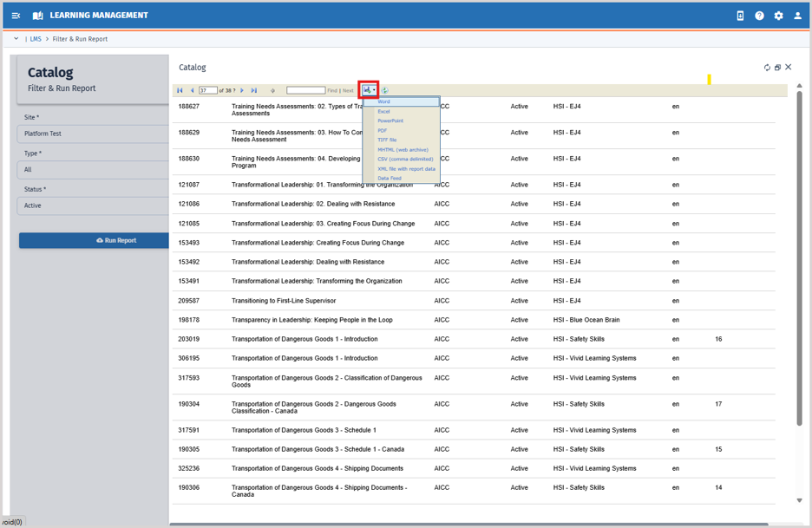Click the Catalog panel reload icon
This screenshot has height=528, width=812.
pos(767,68)
